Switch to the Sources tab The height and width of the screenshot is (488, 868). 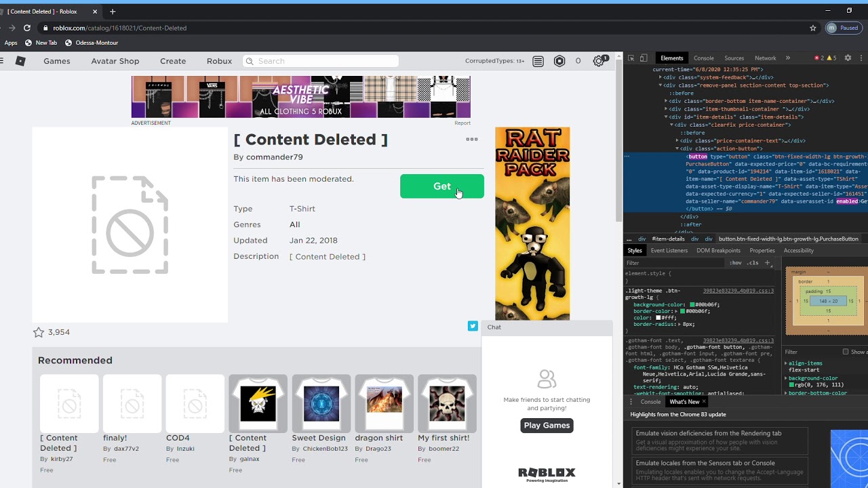click(x=734, y=58)
